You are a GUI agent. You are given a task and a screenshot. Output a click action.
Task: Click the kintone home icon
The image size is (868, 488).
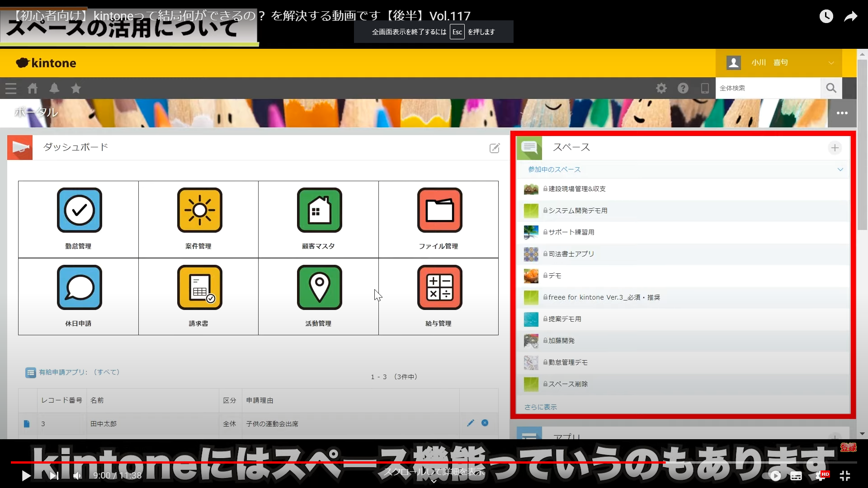[33, 89]
